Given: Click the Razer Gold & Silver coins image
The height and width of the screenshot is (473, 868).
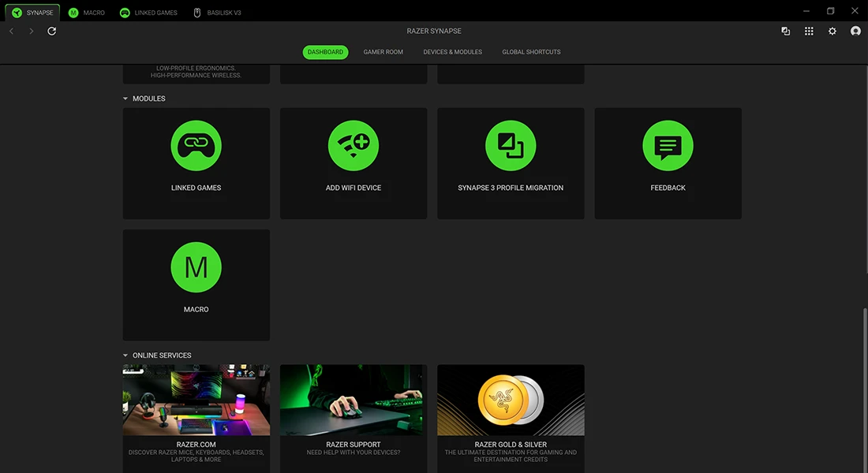Looking at the screenshot, I should pyautogui.click(x=511, y=400).
